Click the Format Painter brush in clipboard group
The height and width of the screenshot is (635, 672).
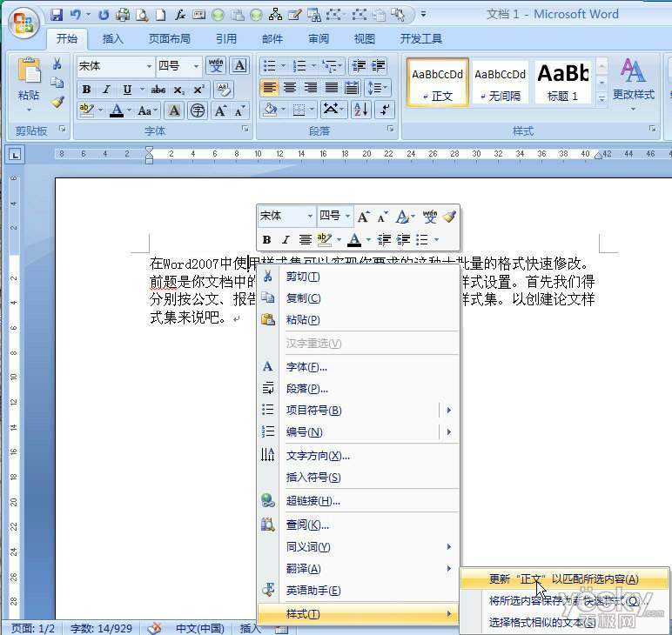point(57,102)
